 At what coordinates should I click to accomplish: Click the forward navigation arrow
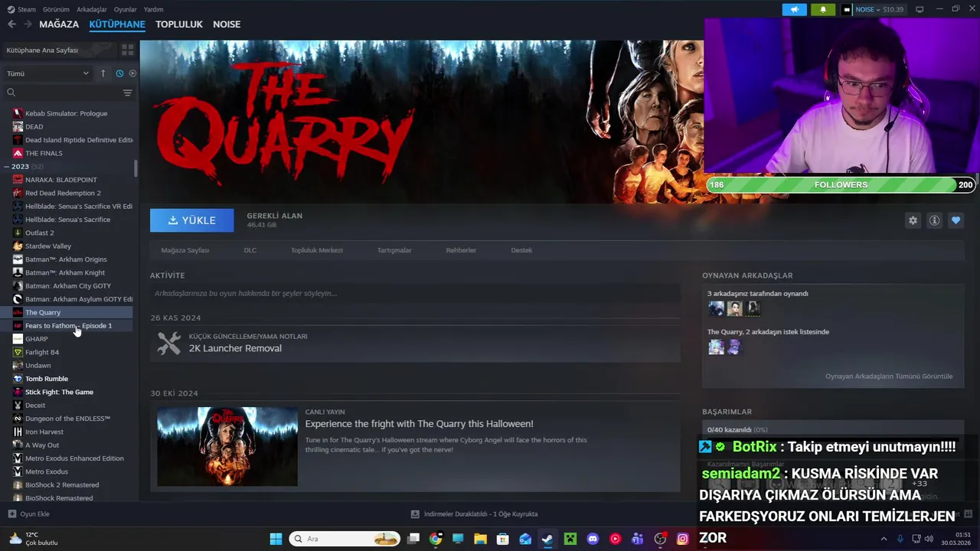coord(28,24)
